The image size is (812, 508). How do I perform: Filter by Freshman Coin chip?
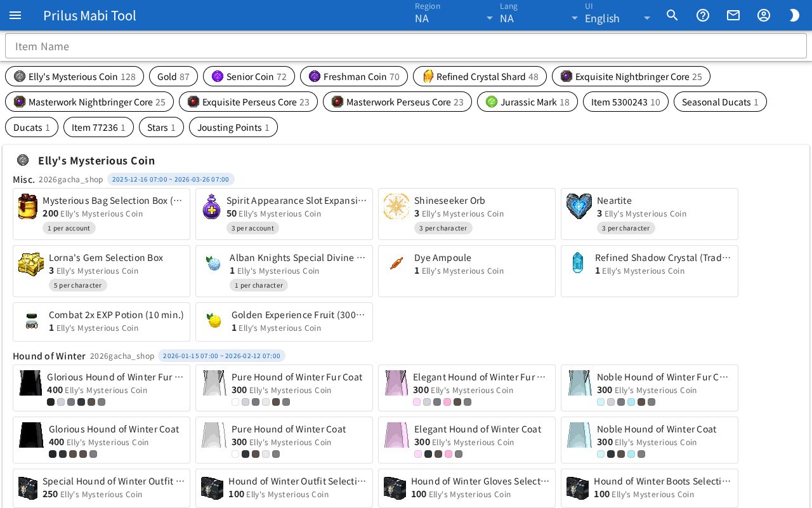coord(354,77)
